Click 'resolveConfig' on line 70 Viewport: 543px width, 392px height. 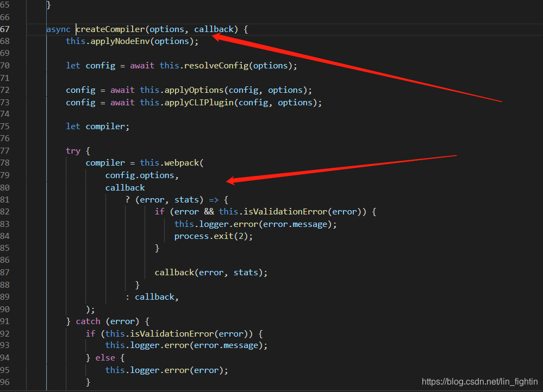point(216,66)
